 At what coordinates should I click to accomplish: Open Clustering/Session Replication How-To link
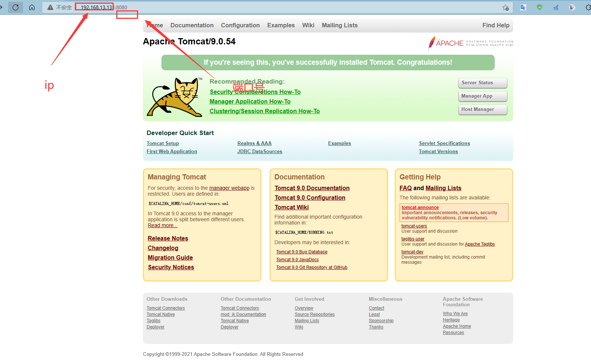(264, 111)
